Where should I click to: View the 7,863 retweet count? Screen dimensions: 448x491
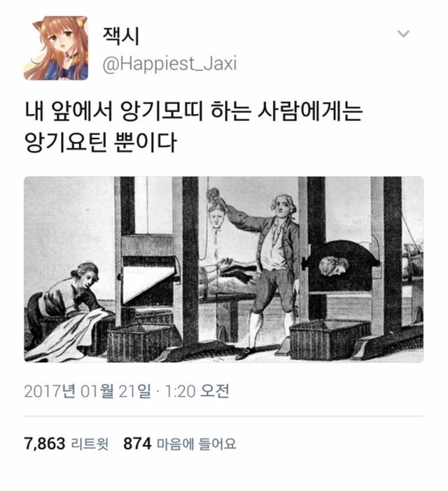point(45,443)
